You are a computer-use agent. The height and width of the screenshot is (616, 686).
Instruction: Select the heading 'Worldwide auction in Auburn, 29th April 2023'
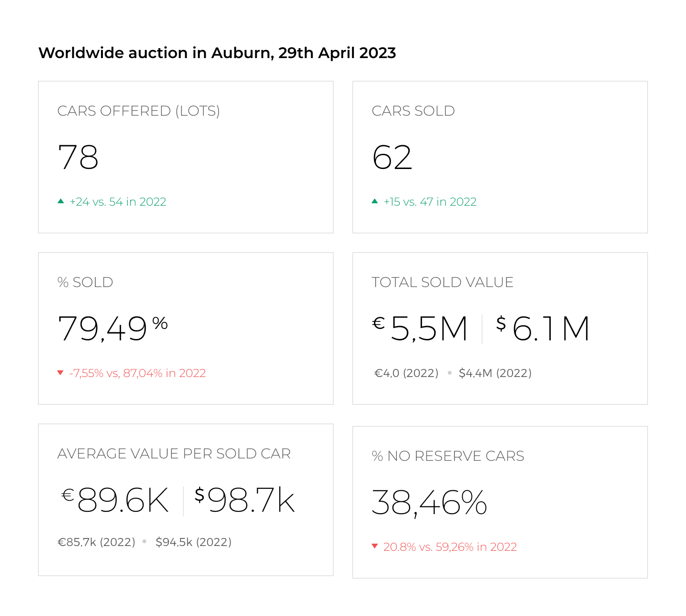[217, 53]
